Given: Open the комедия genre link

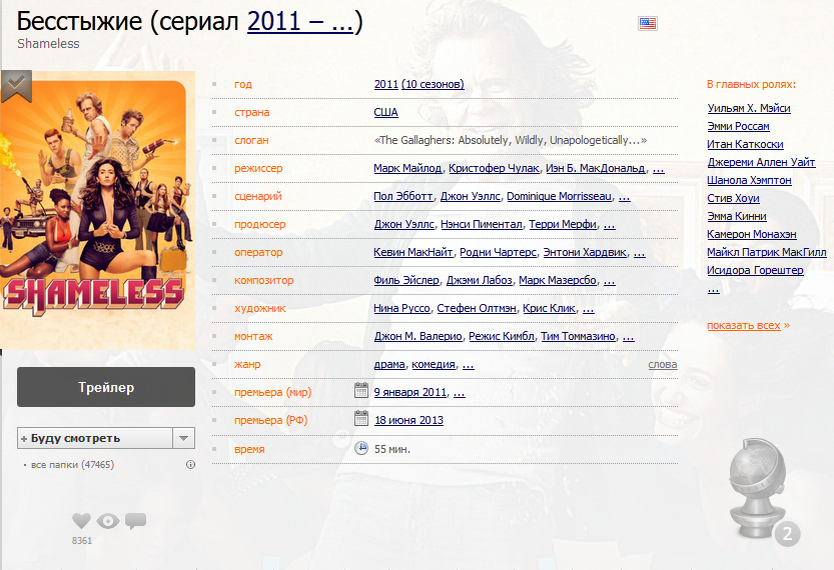Looking at the screenshot, I should click(433, 364).
